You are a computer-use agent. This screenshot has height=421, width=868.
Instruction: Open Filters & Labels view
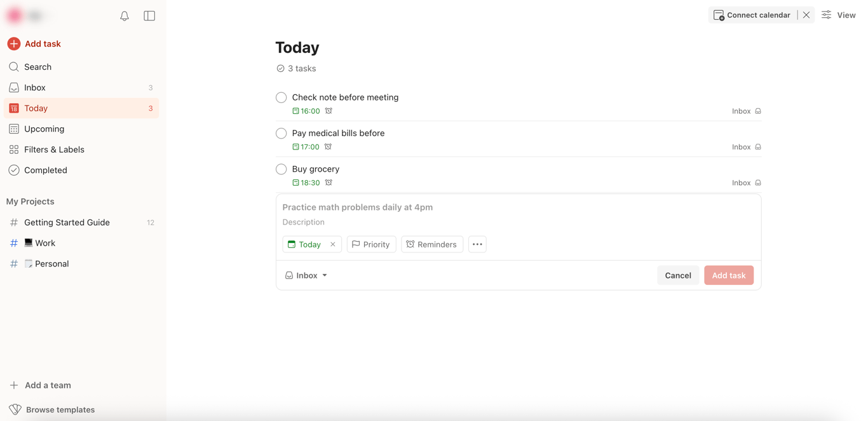pos(54,149)
